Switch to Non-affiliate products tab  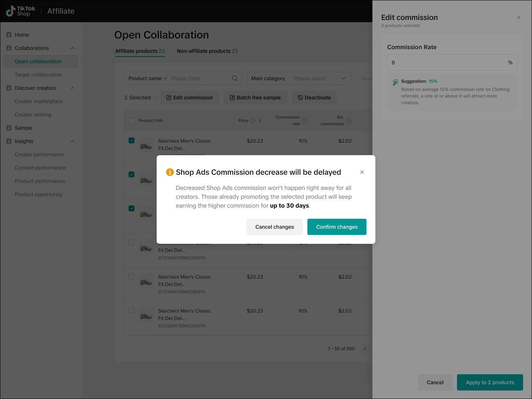[x=207, y=51]
